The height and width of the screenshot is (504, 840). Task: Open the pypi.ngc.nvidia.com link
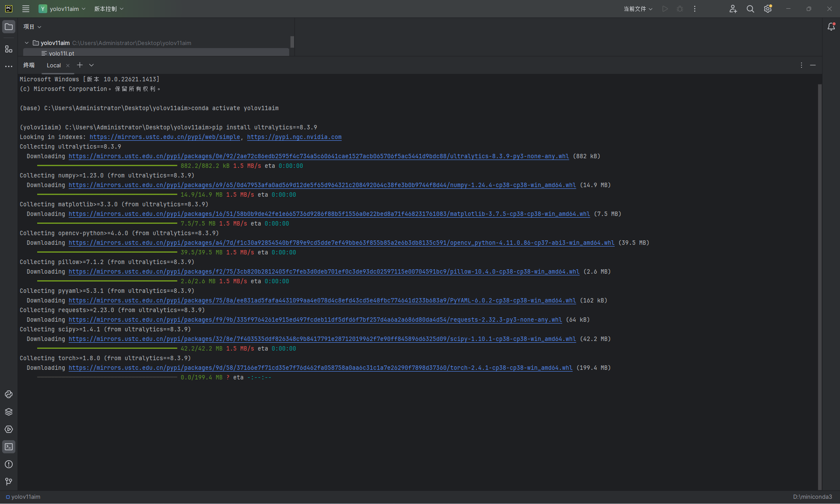(x=294, y=137)
